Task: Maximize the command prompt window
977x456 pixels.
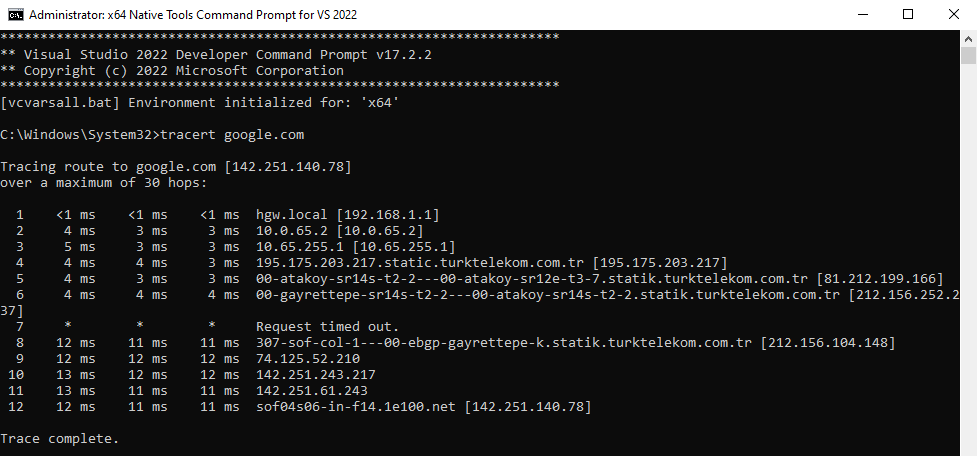Action: 908,14
